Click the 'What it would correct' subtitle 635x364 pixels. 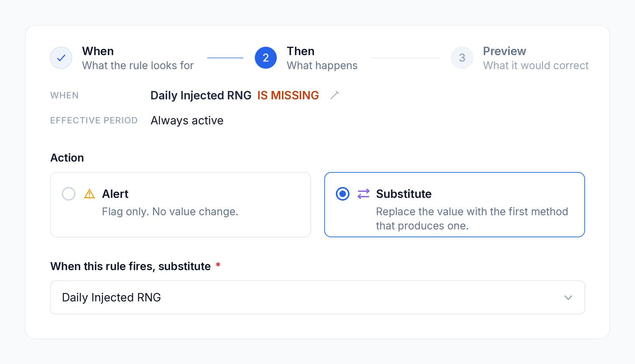(x=536, y=66)
